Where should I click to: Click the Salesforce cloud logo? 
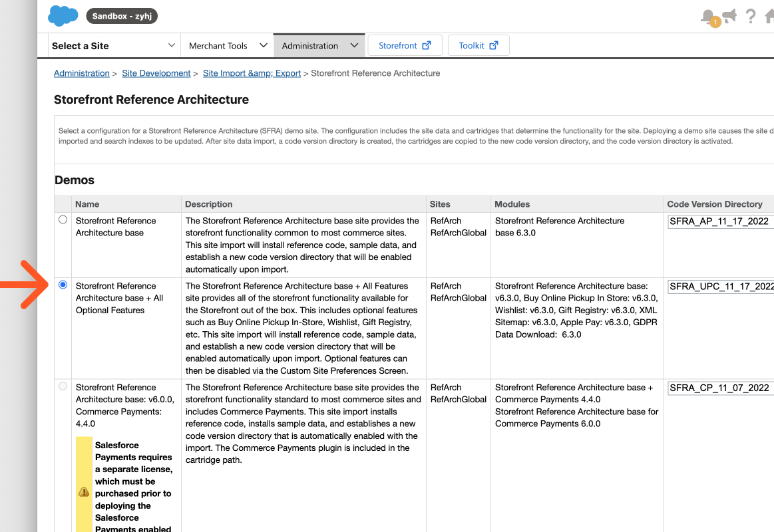point(63,16)
